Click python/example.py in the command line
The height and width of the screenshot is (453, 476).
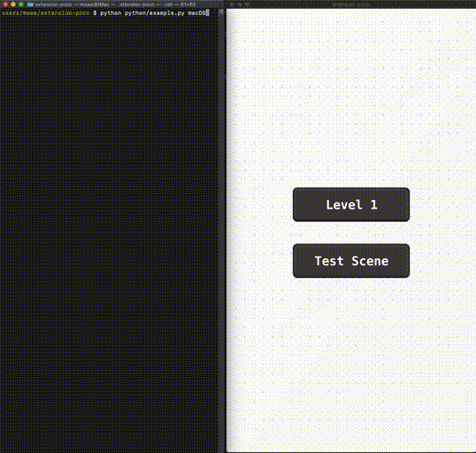tap(155, 12)
